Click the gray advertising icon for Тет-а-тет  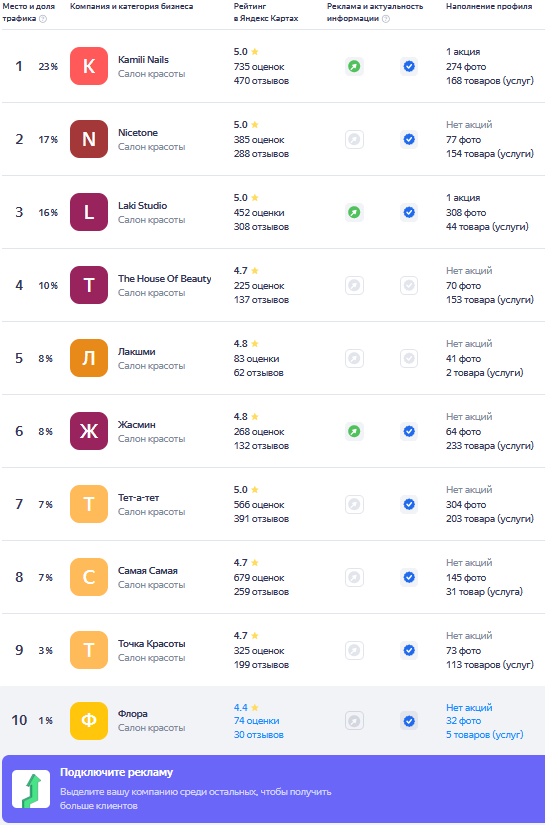click(354, 505)
